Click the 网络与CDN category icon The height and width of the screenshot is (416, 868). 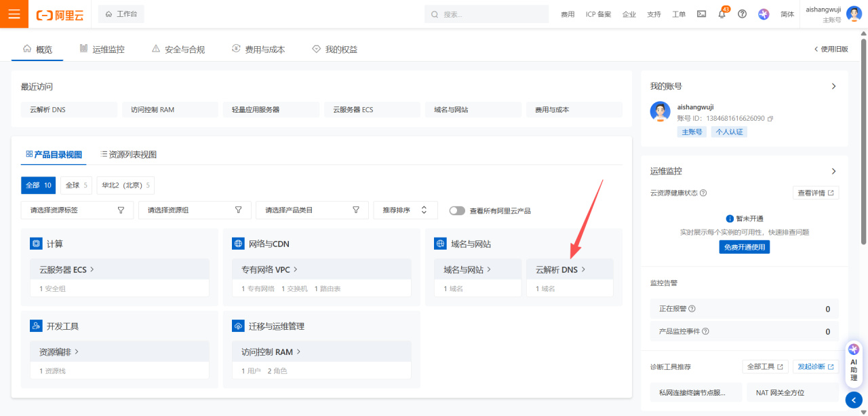pos(238,244)
